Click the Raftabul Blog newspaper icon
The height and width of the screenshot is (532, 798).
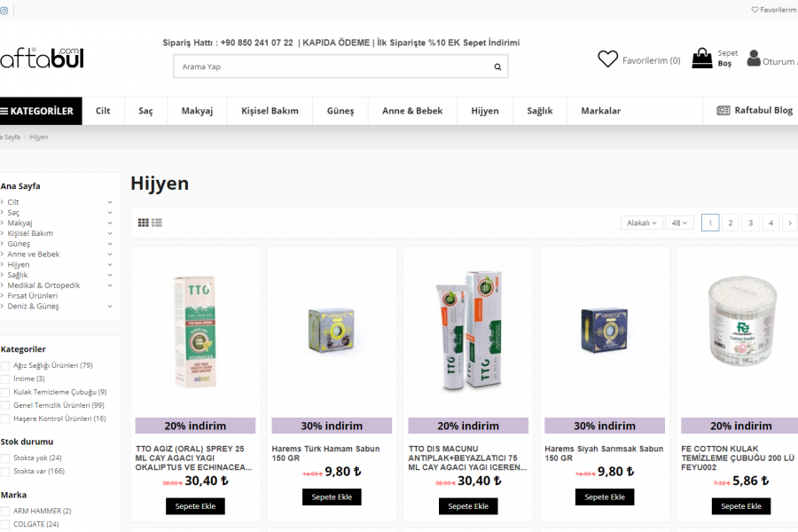coord(724,111)
